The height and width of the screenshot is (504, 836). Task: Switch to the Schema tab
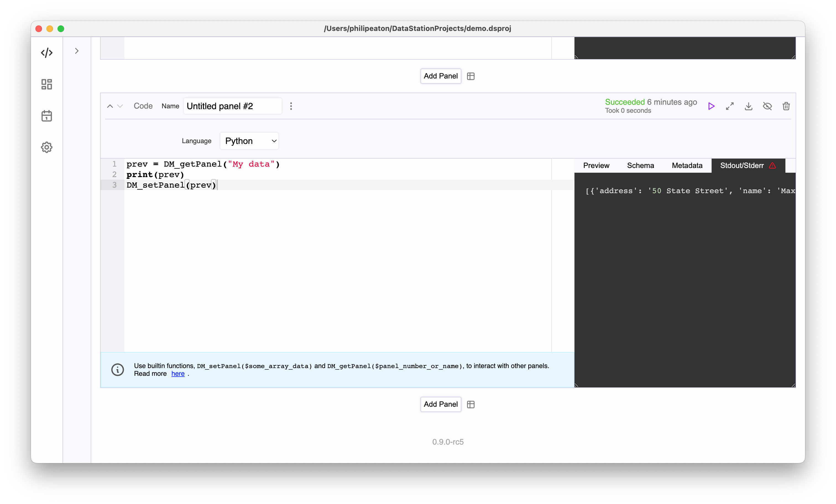(x=640, y=166)
